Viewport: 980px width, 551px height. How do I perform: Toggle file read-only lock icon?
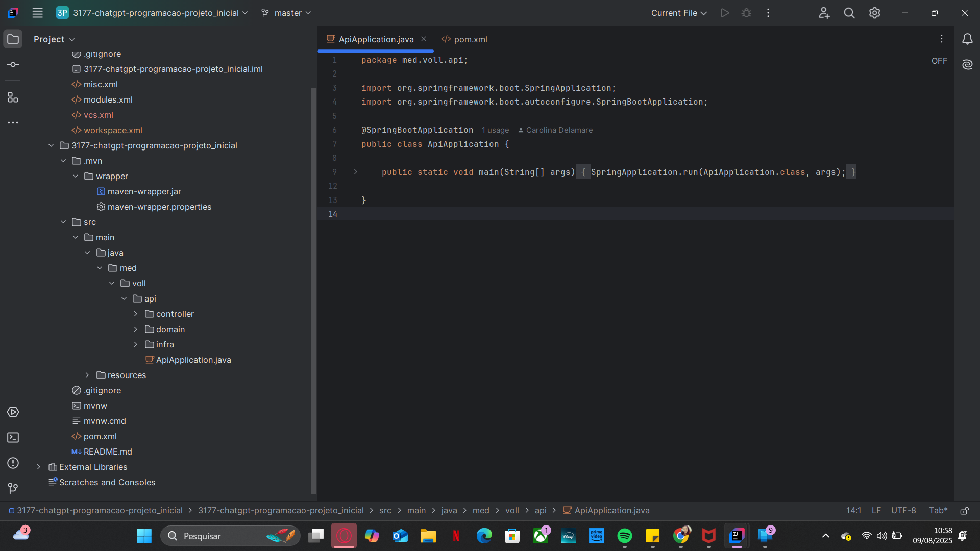965,511
